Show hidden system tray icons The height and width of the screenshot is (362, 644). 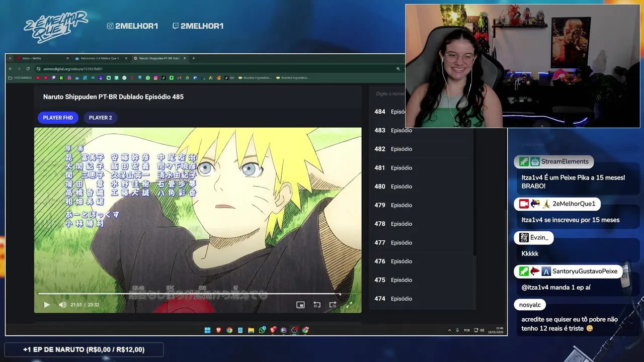pyautogui.click(x=449, y=330)
